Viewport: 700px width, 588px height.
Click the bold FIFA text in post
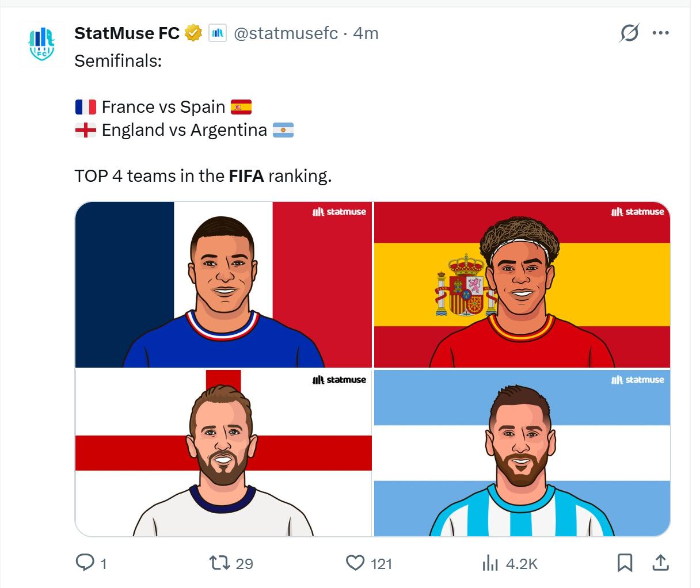pyautogui.click(x=246, y=175)
